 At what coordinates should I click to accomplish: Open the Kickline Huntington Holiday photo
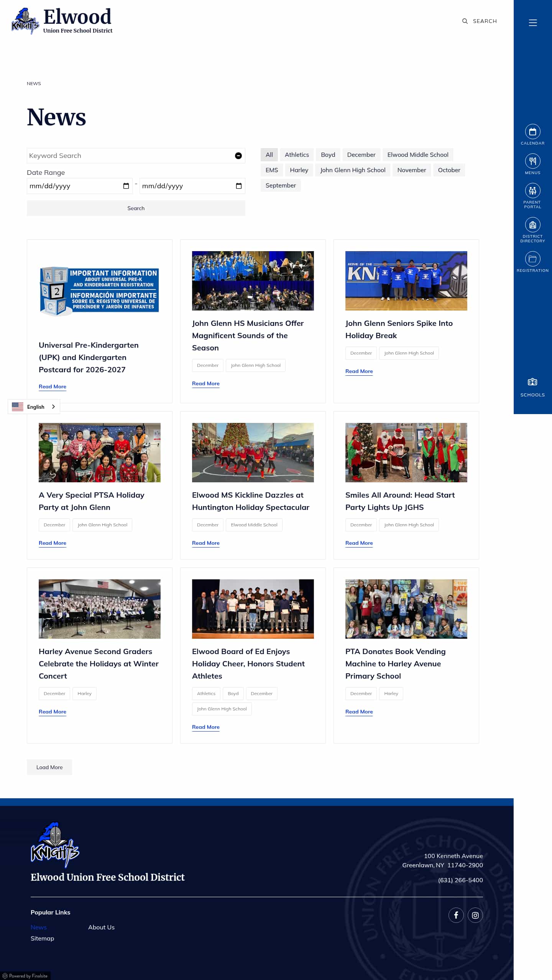click(253, 452)
